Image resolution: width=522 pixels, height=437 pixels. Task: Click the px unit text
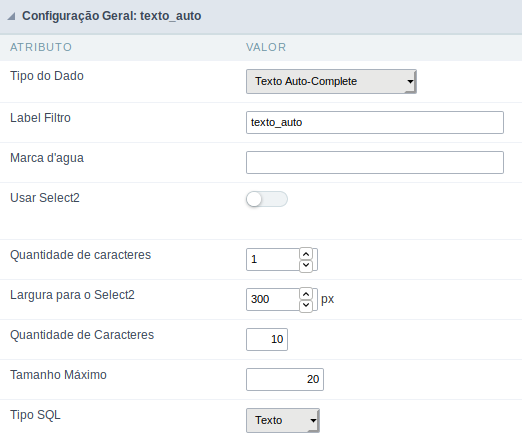coord(327,299)
